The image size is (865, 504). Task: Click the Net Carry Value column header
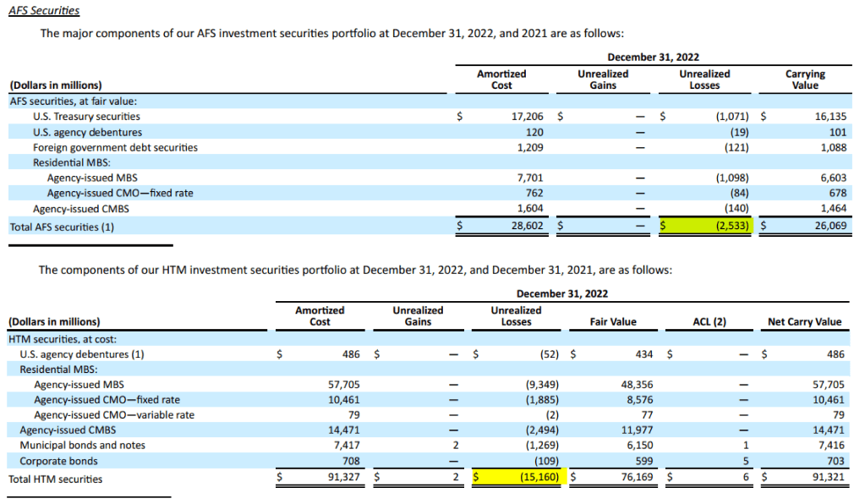tap(804, 321)
